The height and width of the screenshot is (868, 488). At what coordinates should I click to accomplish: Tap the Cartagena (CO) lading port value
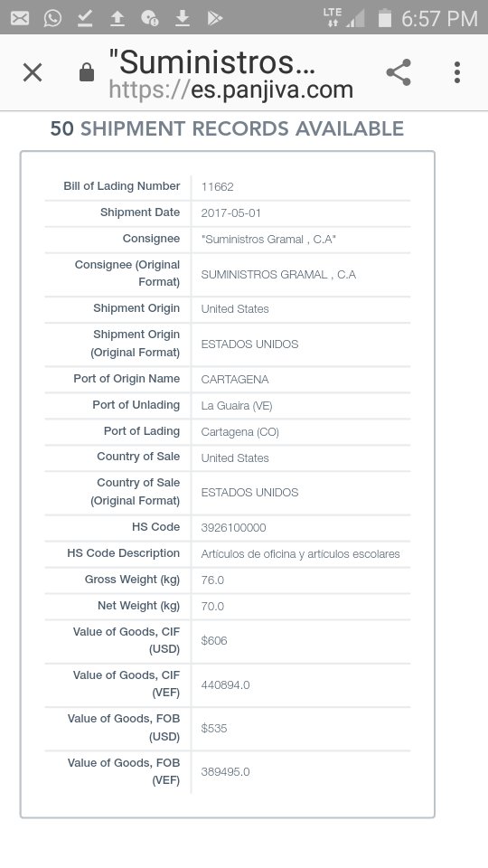pyautogui.click(x=240, y=432)
